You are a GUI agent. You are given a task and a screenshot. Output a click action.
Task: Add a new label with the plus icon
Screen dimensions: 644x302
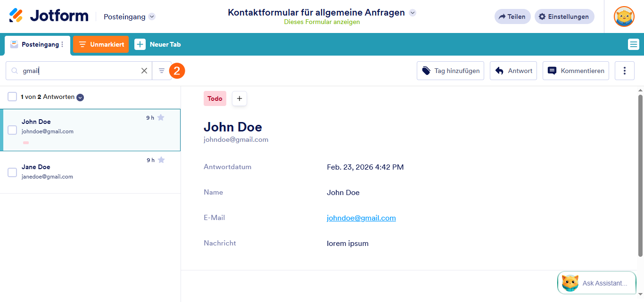click(239, 98)
